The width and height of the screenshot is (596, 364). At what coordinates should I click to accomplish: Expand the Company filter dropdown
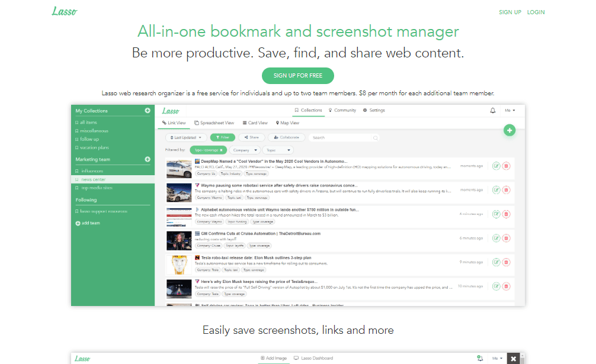(245, 150)
